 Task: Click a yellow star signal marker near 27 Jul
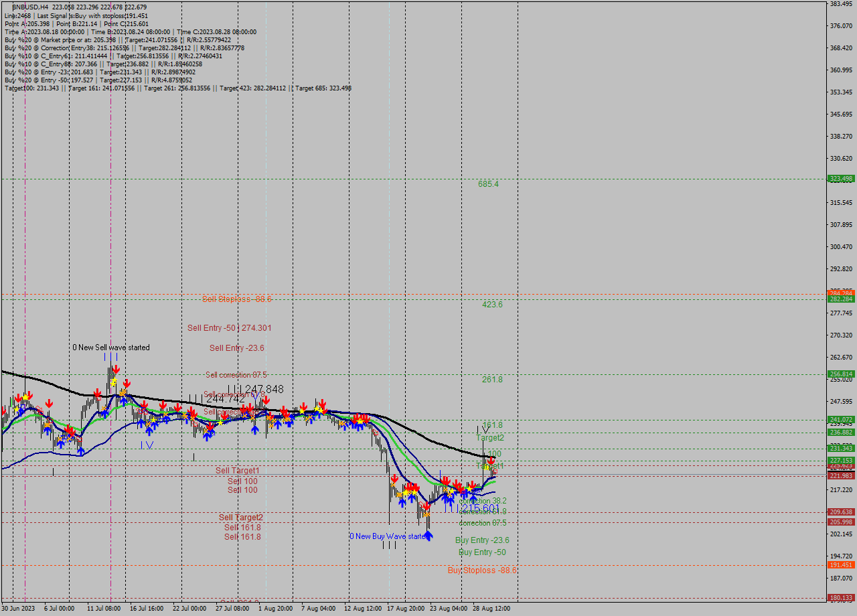220,422
